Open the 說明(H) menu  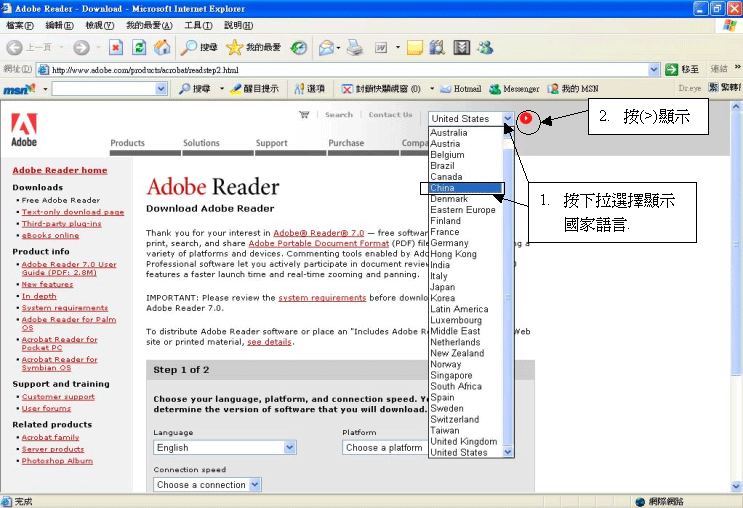click(x=239, y=26)
